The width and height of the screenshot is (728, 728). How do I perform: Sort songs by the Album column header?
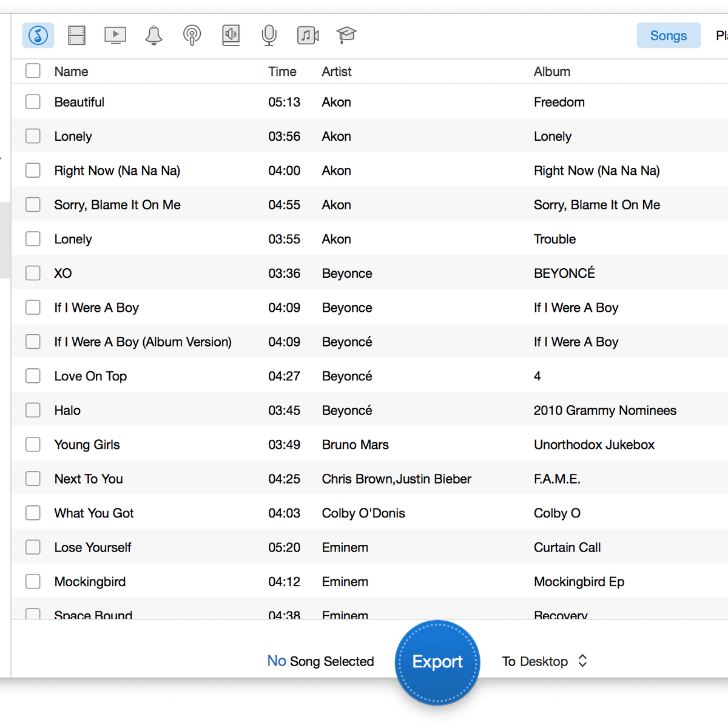pyautogui.click(x=552, y=72)
